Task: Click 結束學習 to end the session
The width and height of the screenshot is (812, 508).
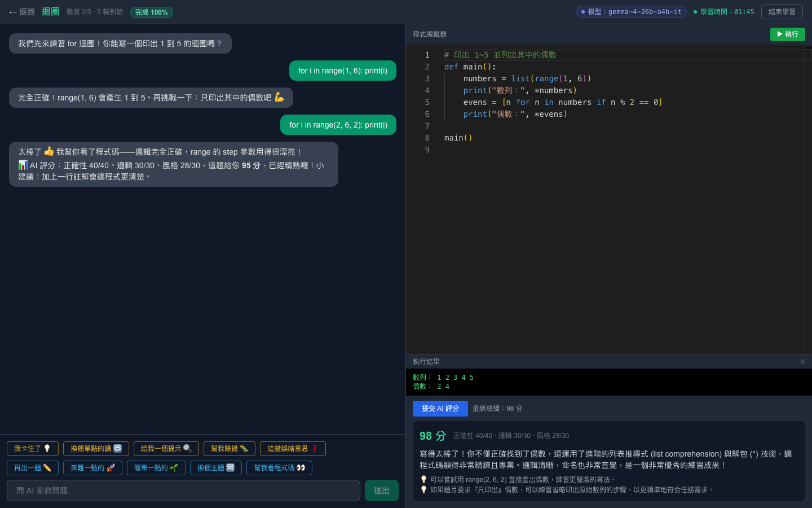Action: (782, 12)
